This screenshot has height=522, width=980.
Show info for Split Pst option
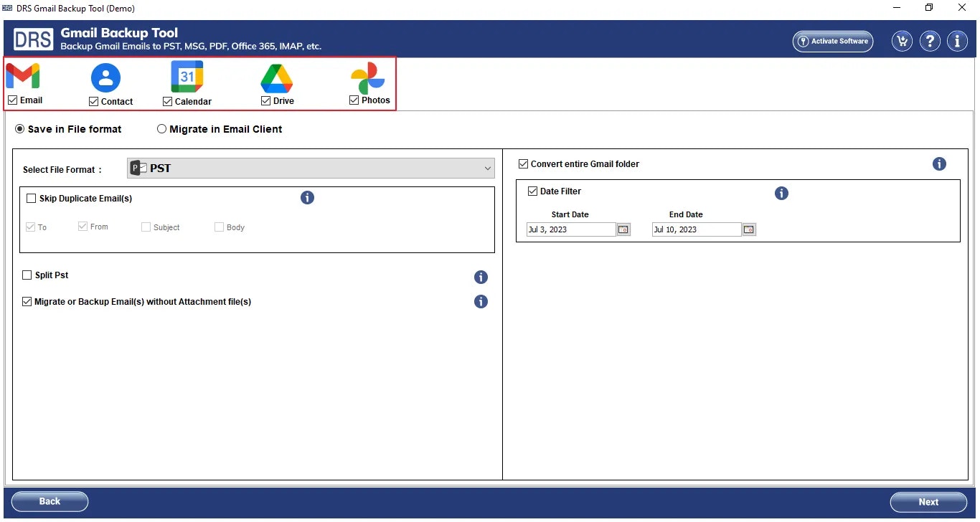click(x=481, y=277)
